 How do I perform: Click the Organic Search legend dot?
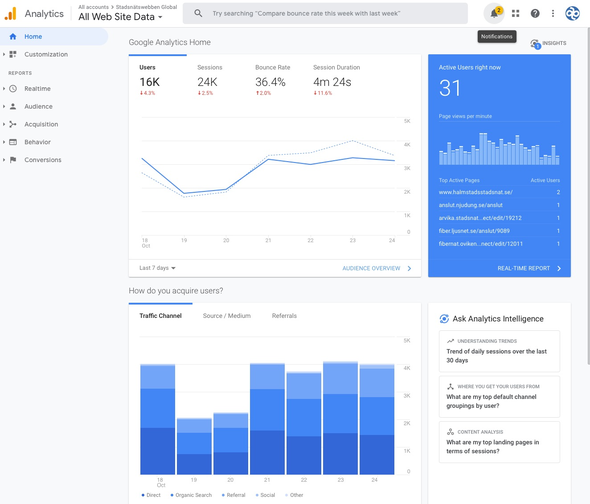[172, 495]
